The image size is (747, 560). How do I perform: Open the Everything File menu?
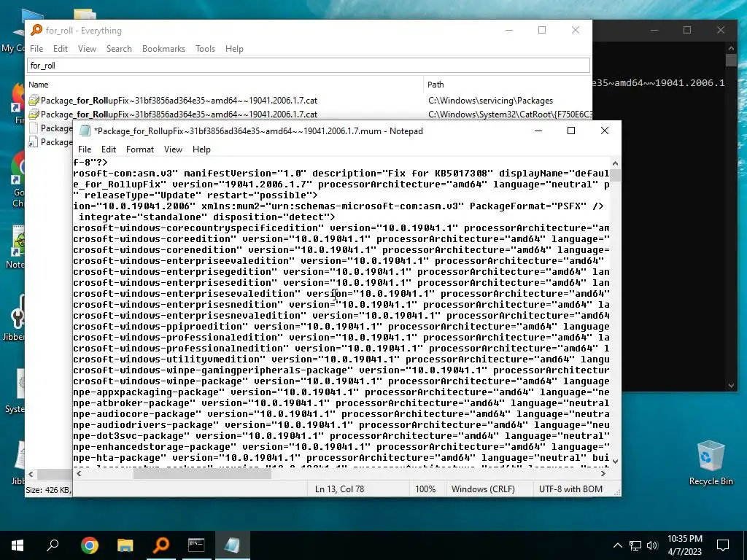pos(36,49)
